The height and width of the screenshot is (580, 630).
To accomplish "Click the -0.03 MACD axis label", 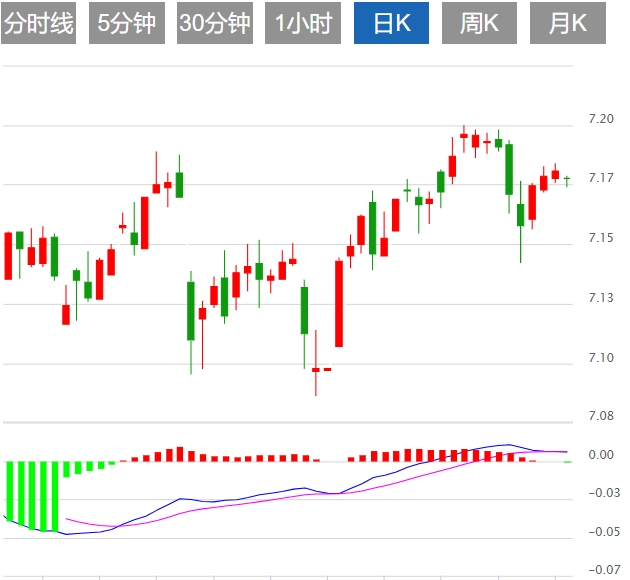I will [603, 493].
